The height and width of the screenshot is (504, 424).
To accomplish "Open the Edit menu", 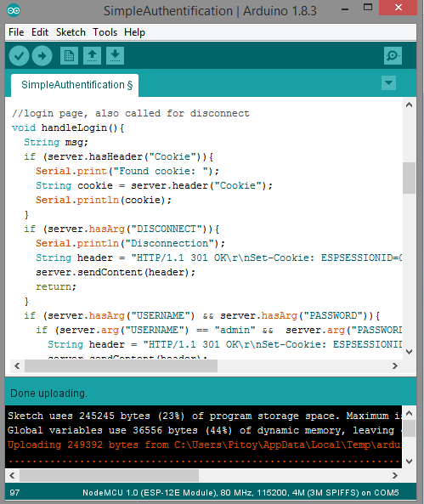I will tap(40, 32).
